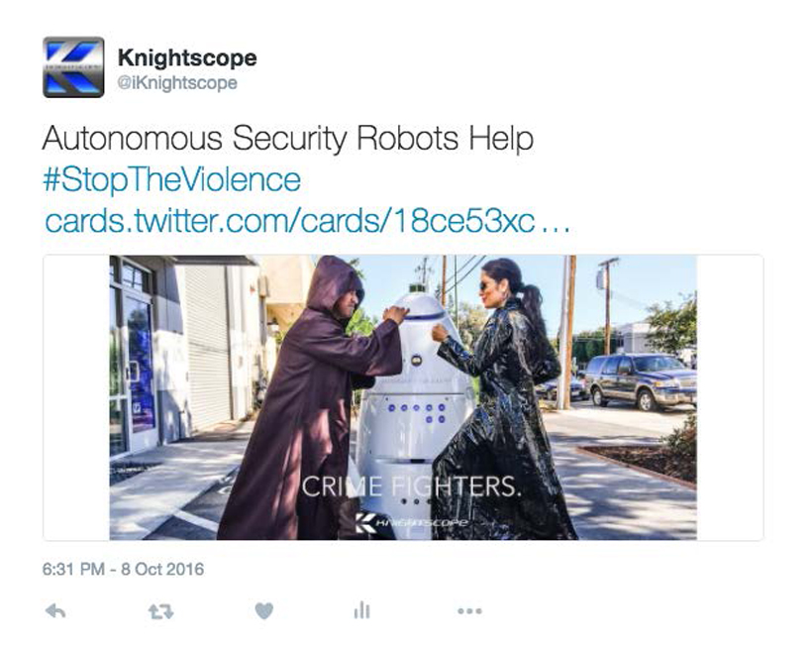Image resolution: width=812 pixels, height=646 pixels.
Task: Click the 6:31 PM - 8 Oct 2016 timestamp
Action: 123,570
